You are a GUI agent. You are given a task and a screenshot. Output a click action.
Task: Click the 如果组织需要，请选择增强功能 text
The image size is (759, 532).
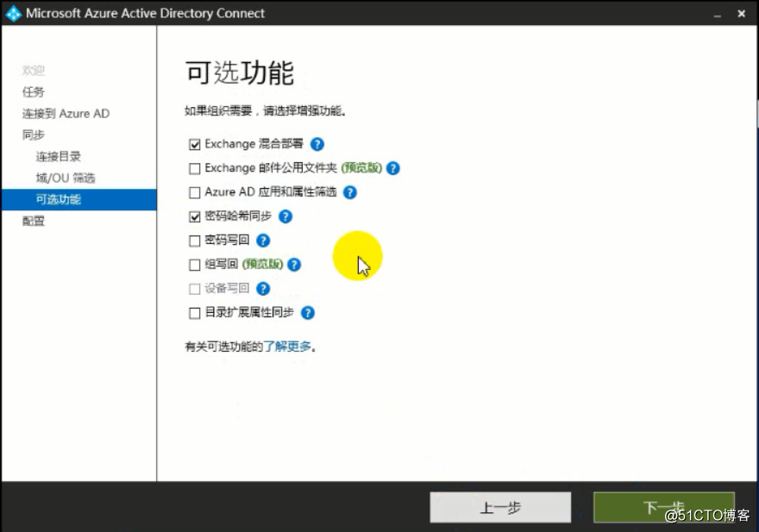coord(266,111)
